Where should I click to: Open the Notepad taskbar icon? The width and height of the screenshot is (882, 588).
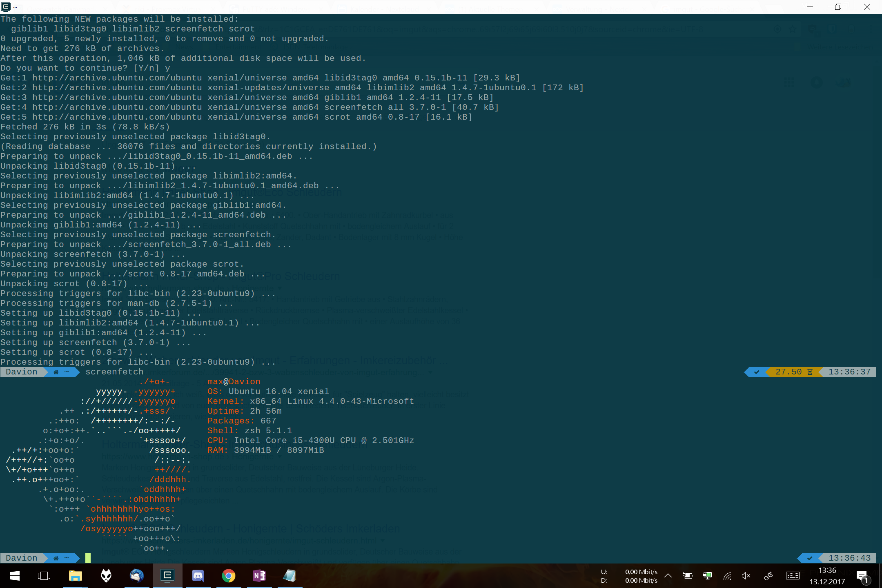[290, 576]
